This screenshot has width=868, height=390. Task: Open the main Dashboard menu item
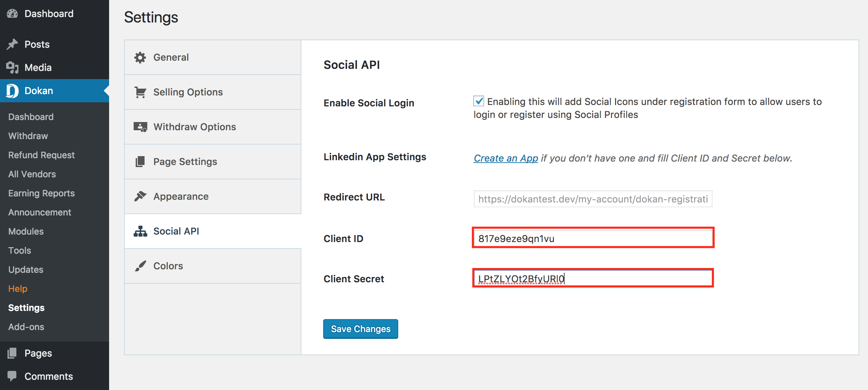(x=55, y=14)
